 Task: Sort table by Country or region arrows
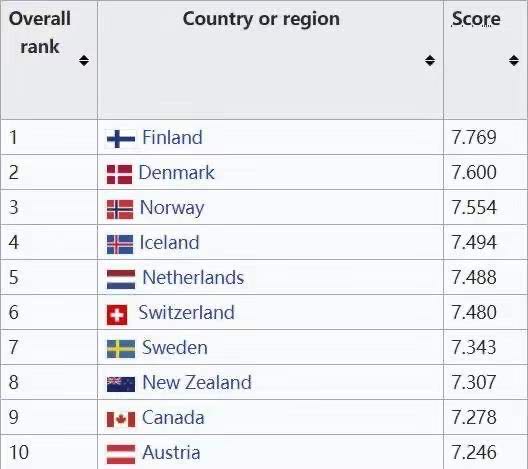(x=430, y=61)
